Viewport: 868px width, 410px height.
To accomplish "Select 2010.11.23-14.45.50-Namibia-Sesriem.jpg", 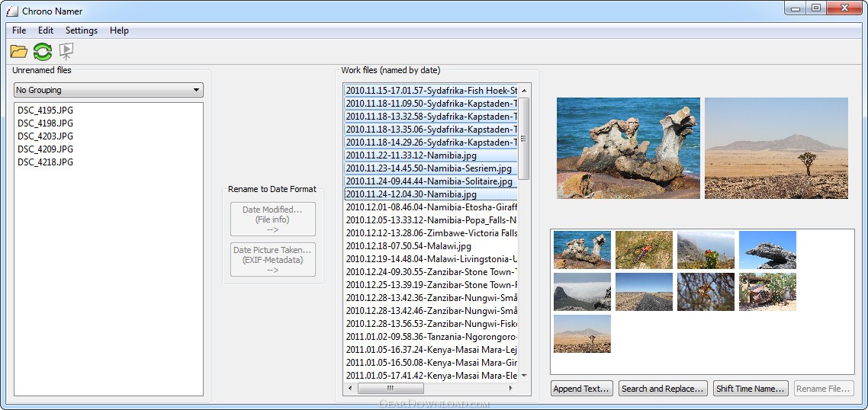I will [x=431, y=168].
